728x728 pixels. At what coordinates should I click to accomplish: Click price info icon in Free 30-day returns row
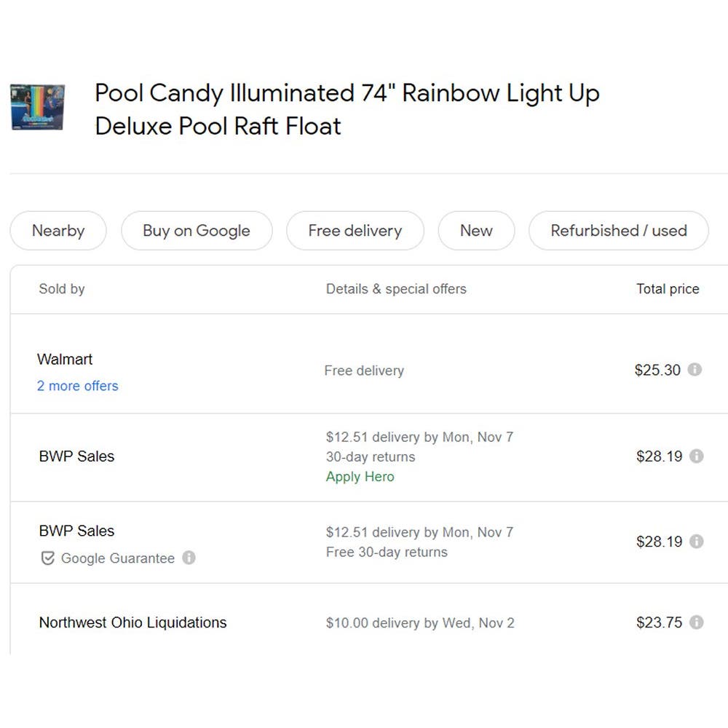tap(696, 542)
